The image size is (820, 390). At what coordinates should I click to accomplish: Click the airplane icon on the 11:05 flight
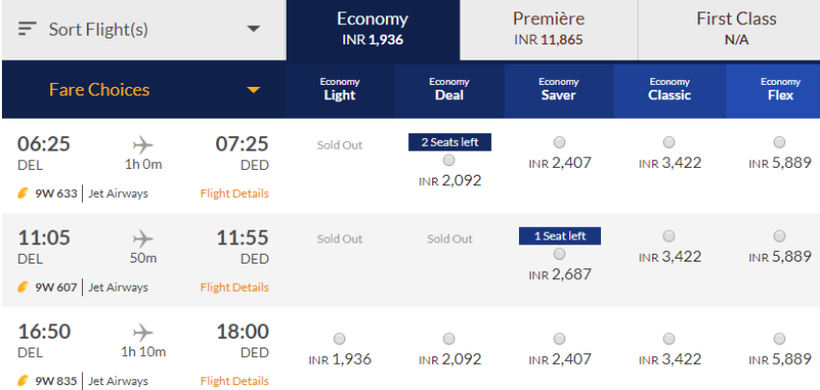[143, 239]
